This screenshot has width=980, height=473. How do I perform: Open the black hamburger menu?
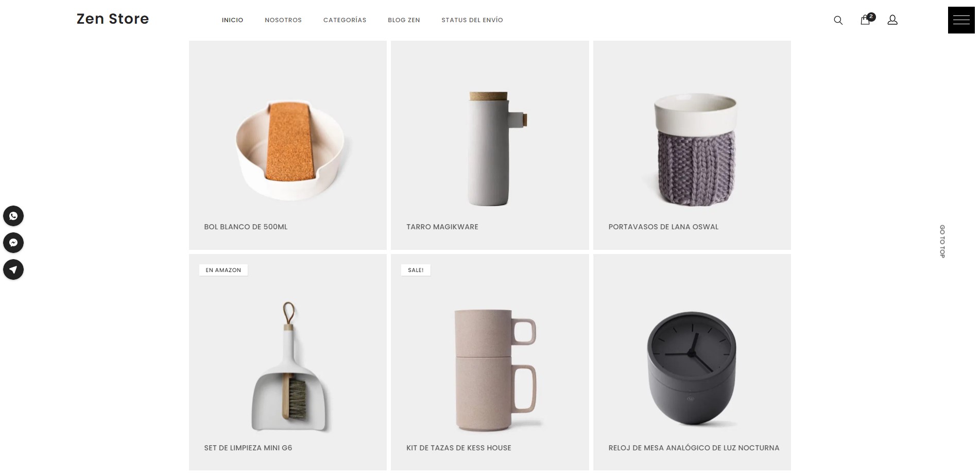click(x=961, y=20)
